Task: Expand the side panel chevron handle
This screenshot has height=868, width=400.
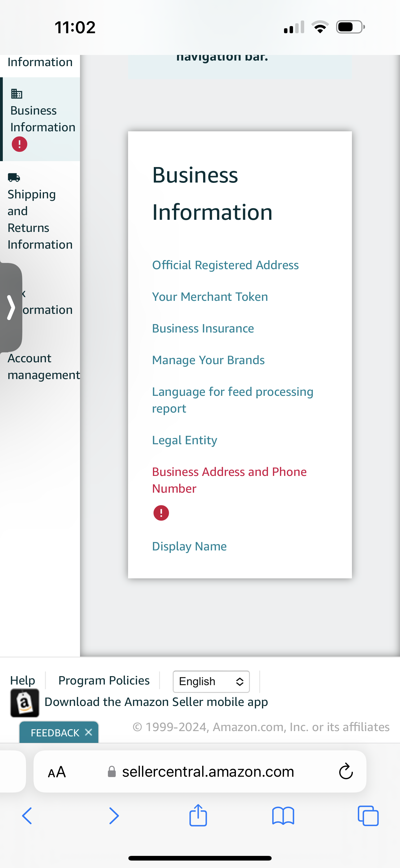Action: coord(11,307)
